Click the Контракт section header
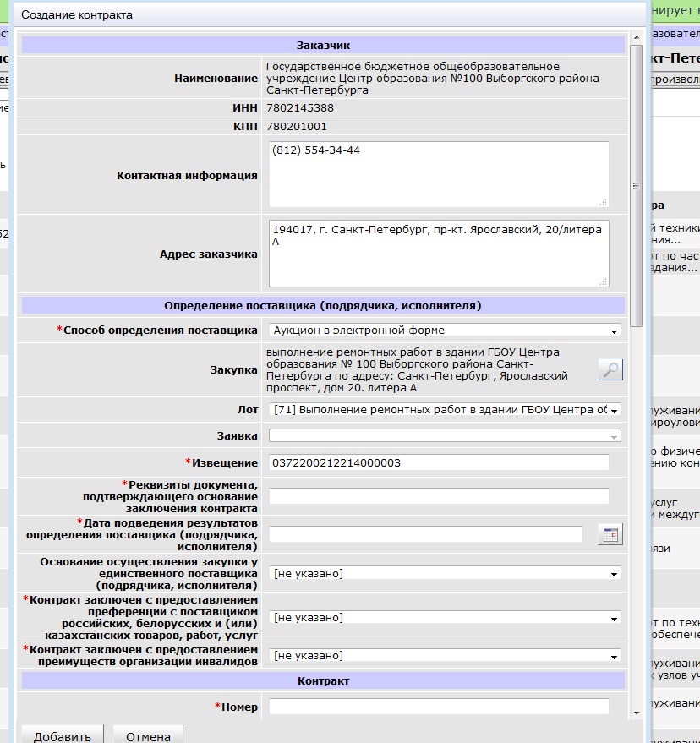Viewport: 700px width, 743px height. pos(323,681)
